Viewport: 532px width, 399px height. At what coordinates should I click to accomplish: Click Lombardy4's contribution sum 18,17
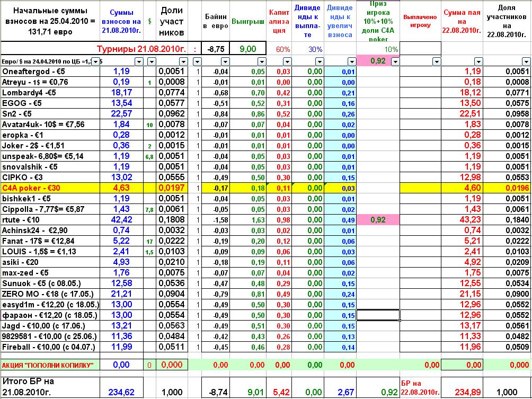(x=122, y=93)
